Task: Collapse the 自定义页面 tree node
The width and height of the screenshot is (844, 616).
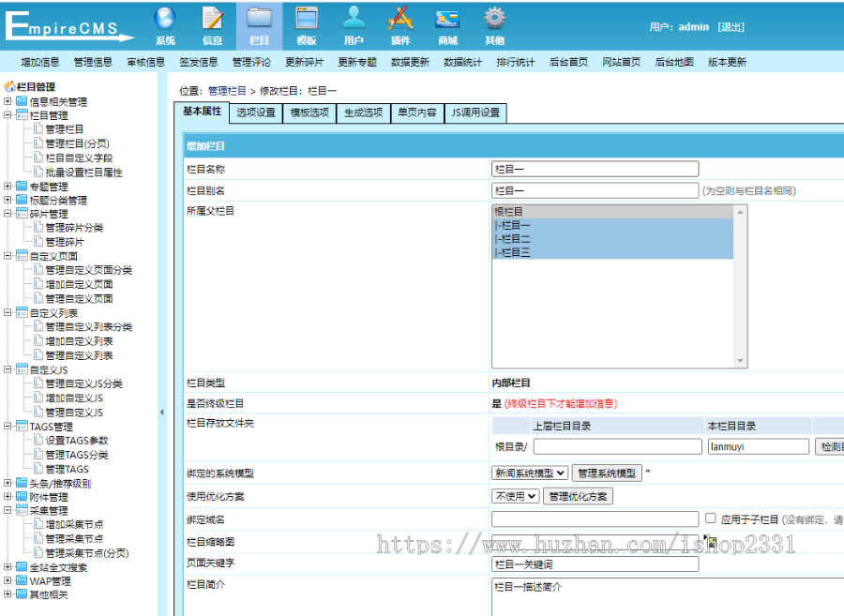Action: (x=8, y=256)
